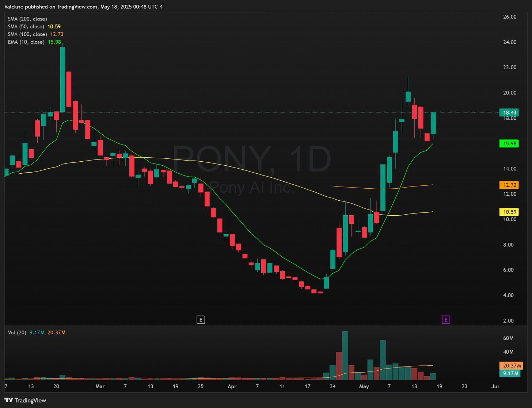532x408 pixels.
Task: Click the Vol (20) indicator label
Action: click(x=17, y=332)
